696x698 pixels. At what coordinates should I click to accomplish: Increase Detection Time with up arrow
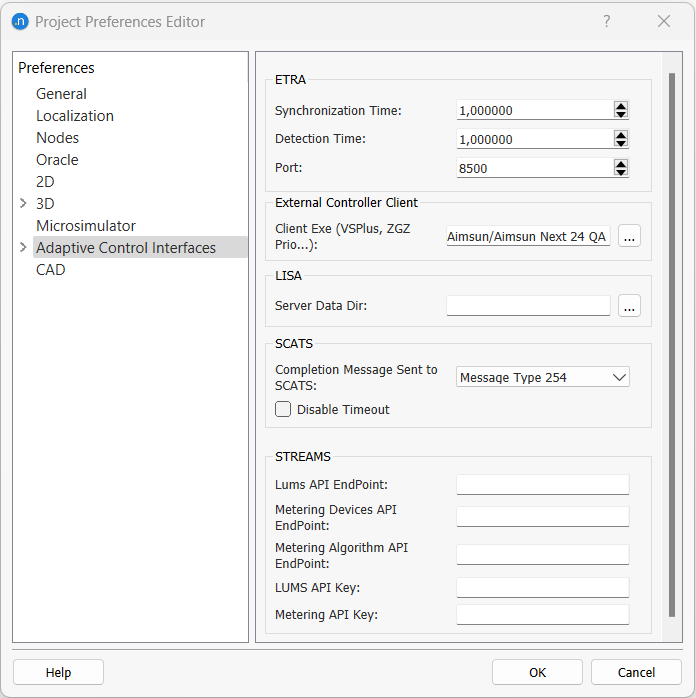point(621,134)
